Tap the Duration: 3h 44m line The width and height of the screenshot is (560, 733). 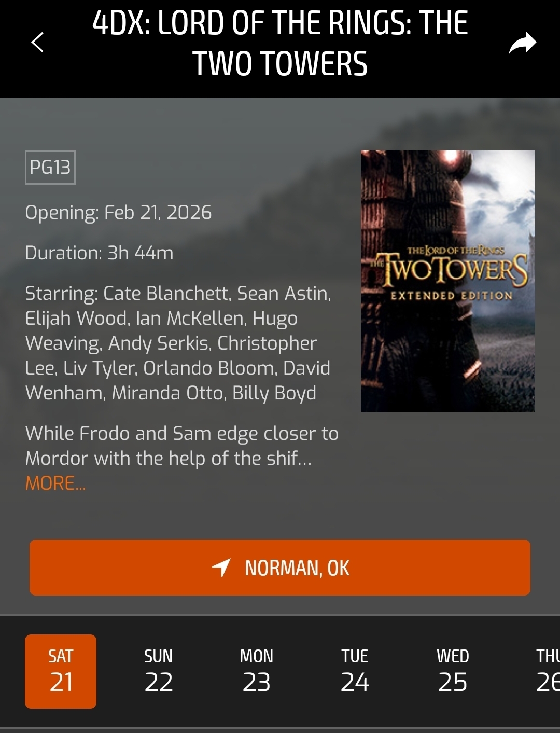point(99,253)
